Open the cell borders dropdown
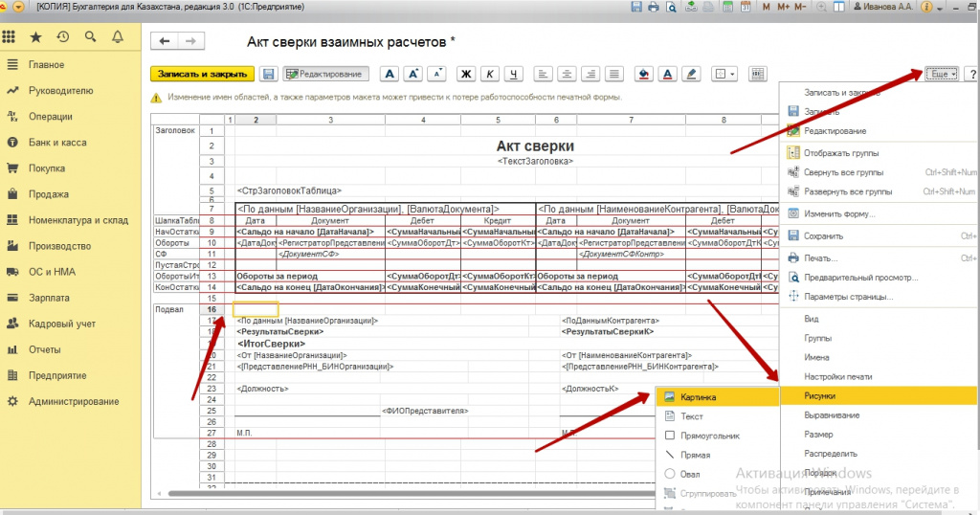The width and height of the screenshot is (980, 515). 725,74
